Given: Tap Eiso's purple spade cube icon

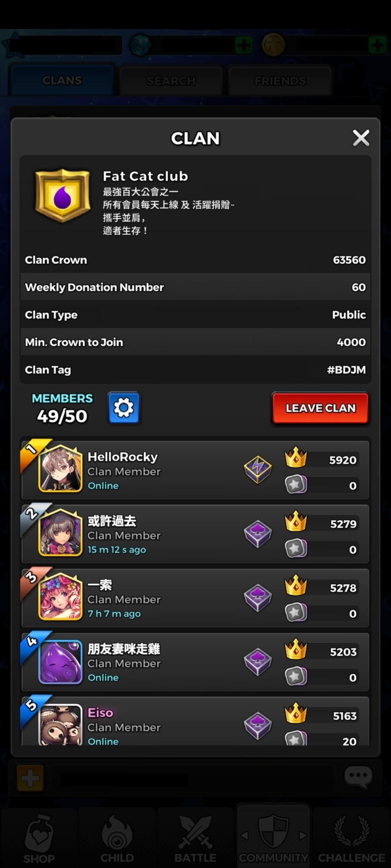Looking at the screenshot, I should (x=258, y=726).
